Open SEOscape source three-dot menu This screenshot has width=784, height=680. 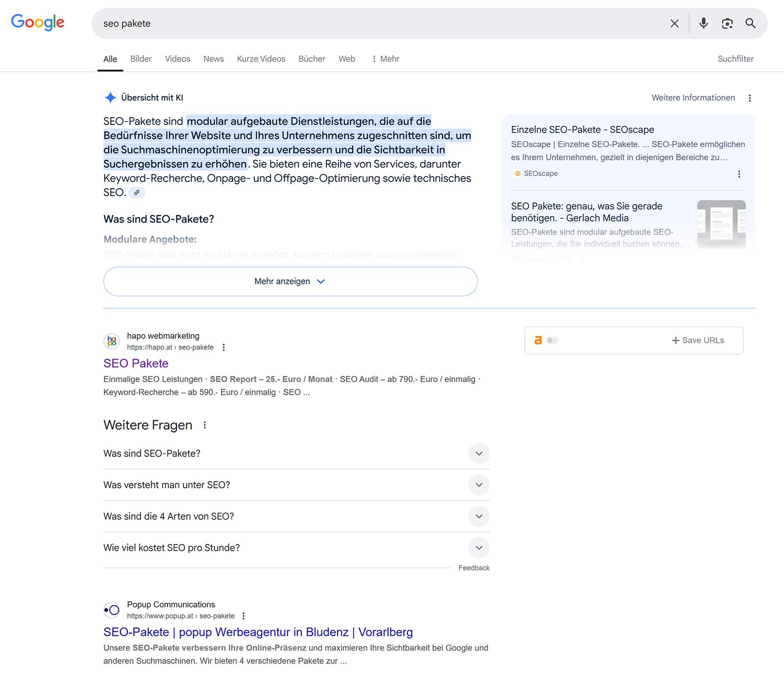pyautogui.click(x=739, y=174)
